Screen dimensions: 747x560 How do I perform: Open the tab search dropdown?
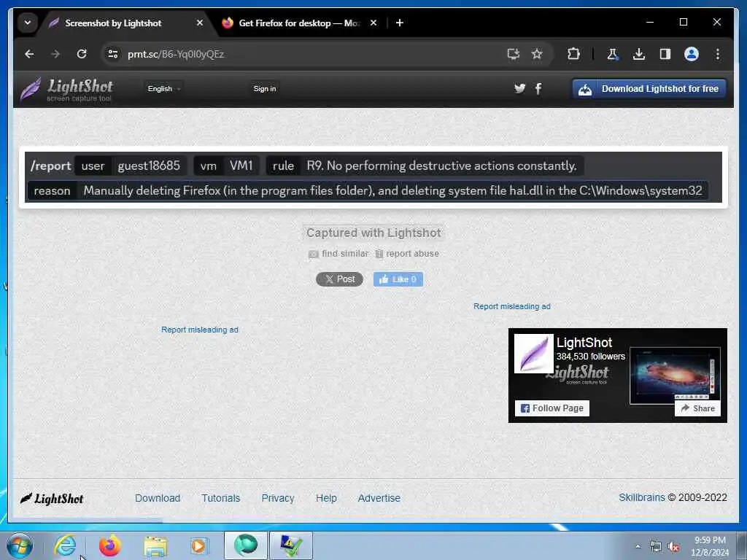(28, 23)
